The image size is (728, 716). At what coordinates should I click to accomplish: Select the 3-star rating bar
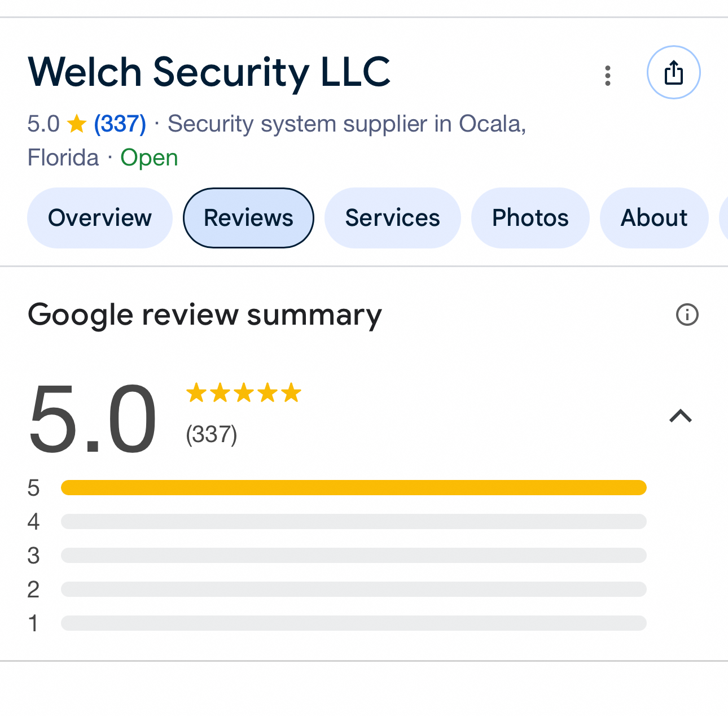coord(353,555)
